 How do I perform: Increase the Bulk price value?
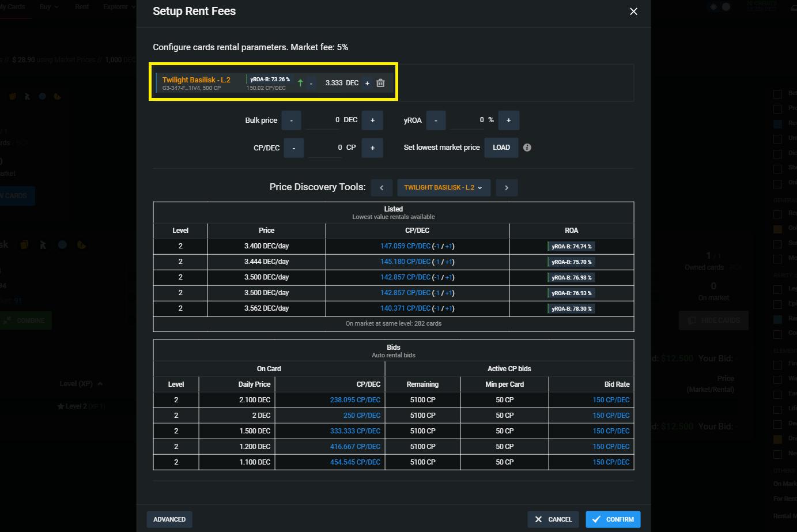(x=372, y=120)
